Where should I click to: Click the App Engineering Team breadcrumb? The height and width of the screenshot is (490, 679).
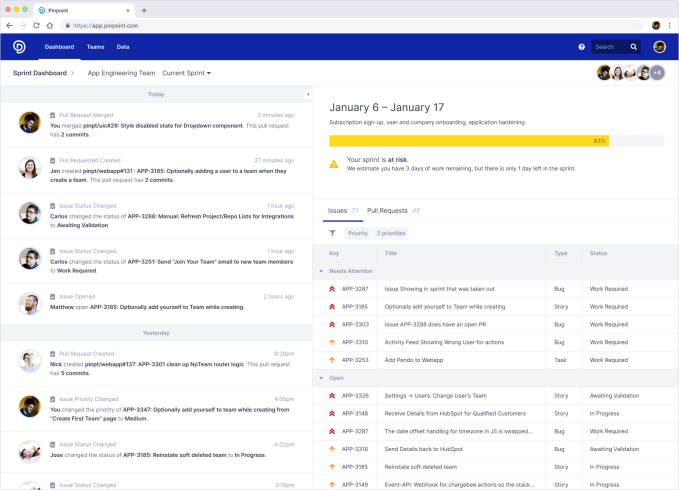[121, 73]
